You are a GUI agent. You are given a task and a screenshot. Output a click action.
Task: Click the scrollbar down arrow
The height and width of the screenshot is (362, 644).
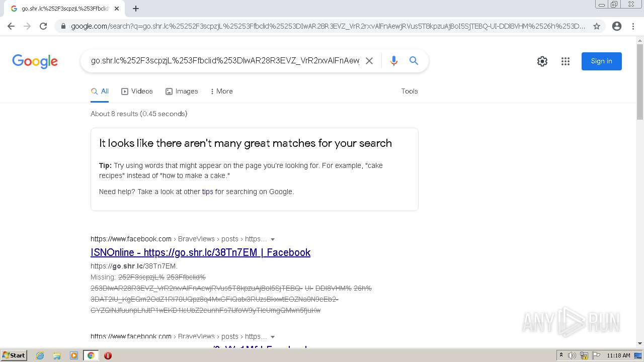(640, 343)
